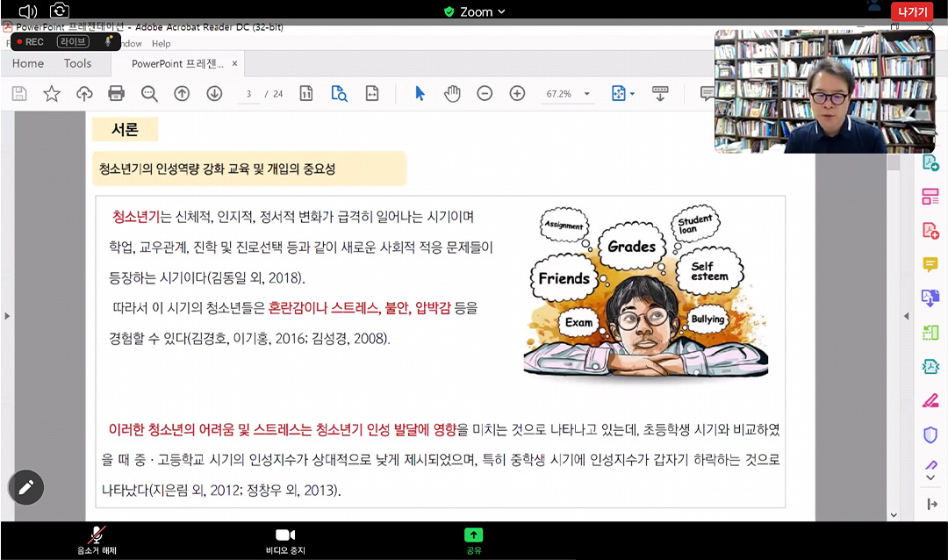
Task: Open the Protect tool in the sidebar
Action: coord(930,434)
